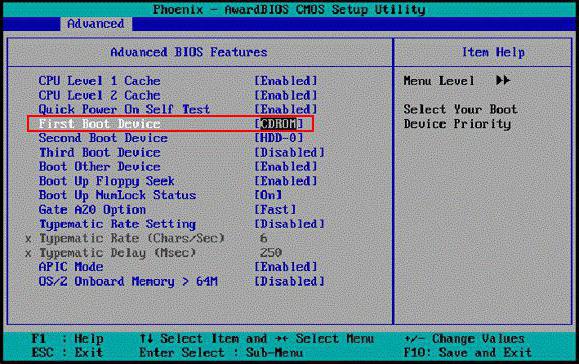Change Third Boot Device Disabled value
579x364 pixels.
pos(290,152)
